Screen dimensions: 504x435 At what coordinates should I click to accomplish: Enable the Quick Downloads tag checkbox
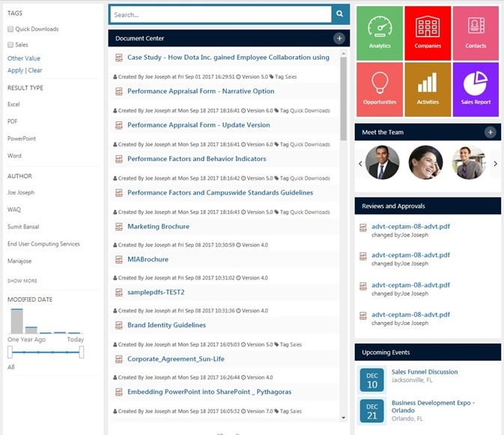[10, 29]
